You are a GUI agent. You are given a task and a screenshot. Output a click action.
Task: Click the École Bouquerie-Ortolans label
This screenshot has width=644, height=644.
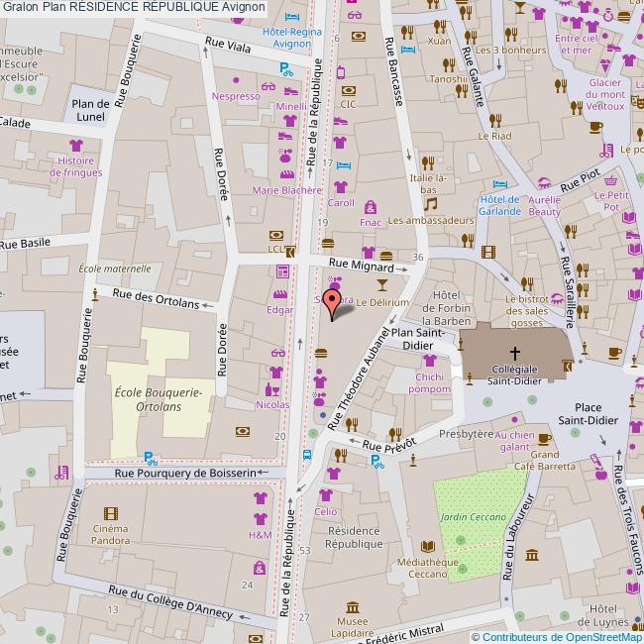159,399
